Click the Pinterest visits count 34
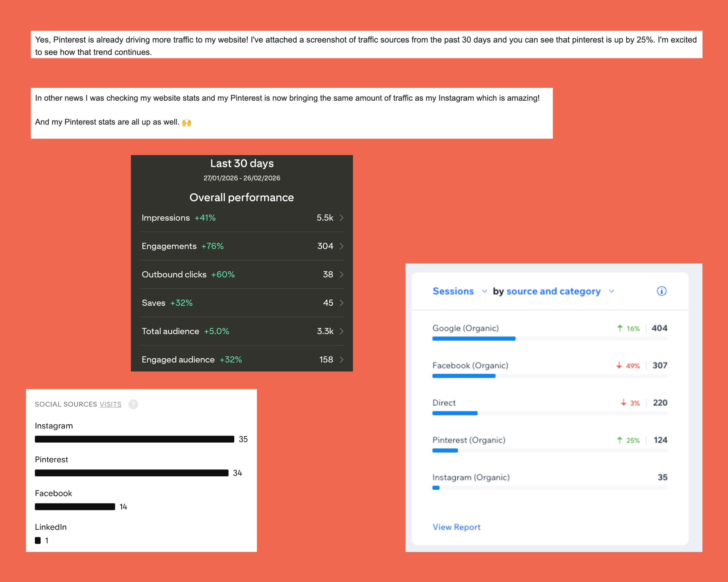This screenshot has height=582, width=728. point(237,473)
